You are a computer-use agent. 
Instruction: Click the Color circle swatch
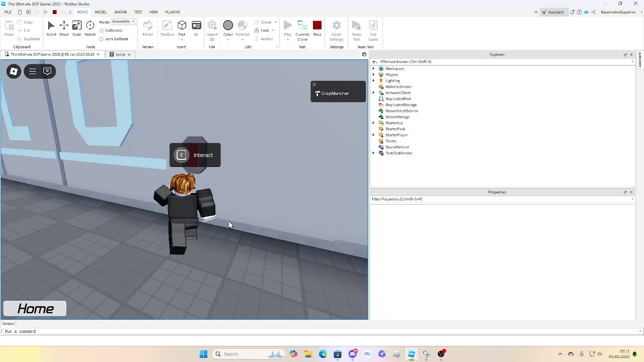[x=228, y=26]
